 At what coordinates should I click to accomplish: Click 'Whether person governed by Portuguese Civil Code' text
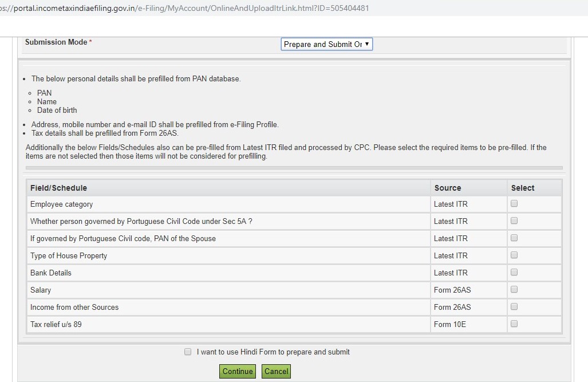(x=141, y=222)
